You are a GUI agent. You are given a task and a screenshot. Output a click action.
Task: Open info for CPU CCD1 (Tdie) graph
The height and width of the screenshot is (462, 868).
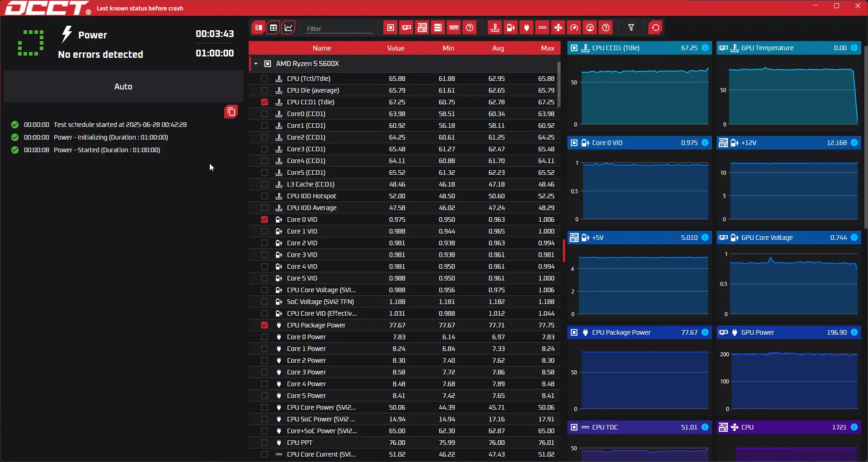pyautogui.click(x=705, y=48)
